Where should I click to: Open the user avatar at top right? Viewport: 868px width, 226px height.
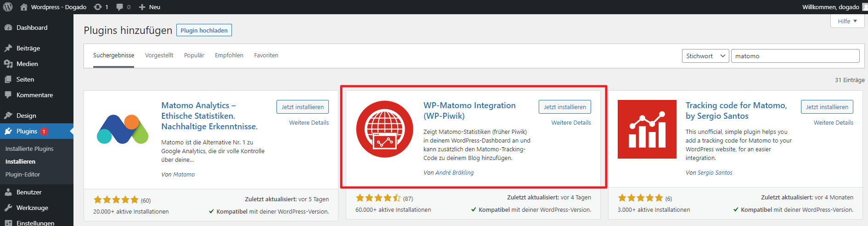tap(865, 7)
